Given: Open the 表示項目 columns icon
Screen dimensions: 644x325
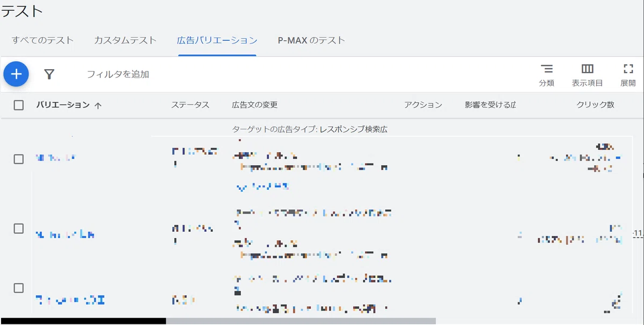Looking at the screenshot, I should click(x=587, y=75).
